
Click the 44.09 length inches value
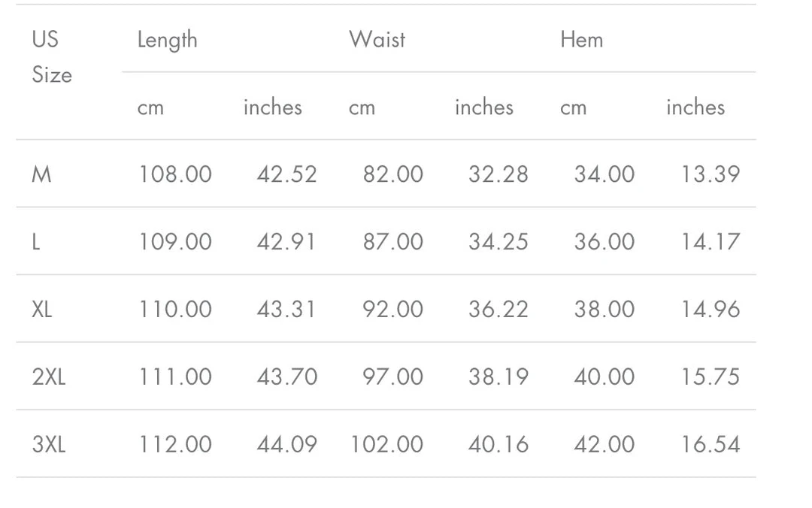tap(286, 444)
